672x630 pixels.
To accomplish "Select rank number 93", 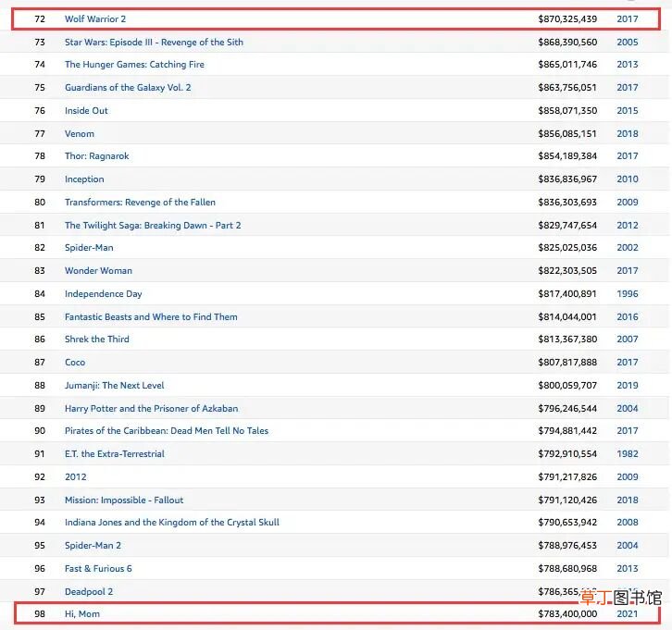I will click(40, 500).
